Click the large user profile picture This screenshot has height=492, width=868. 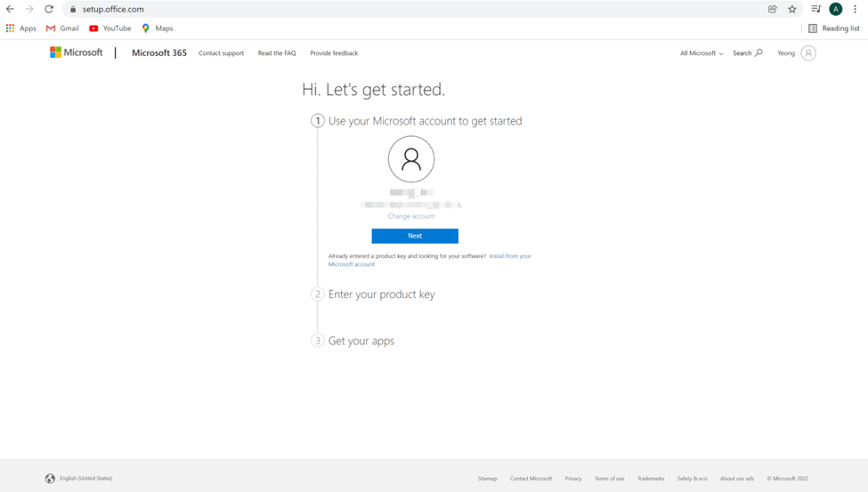pyautogui.click(x=411, y=159)
